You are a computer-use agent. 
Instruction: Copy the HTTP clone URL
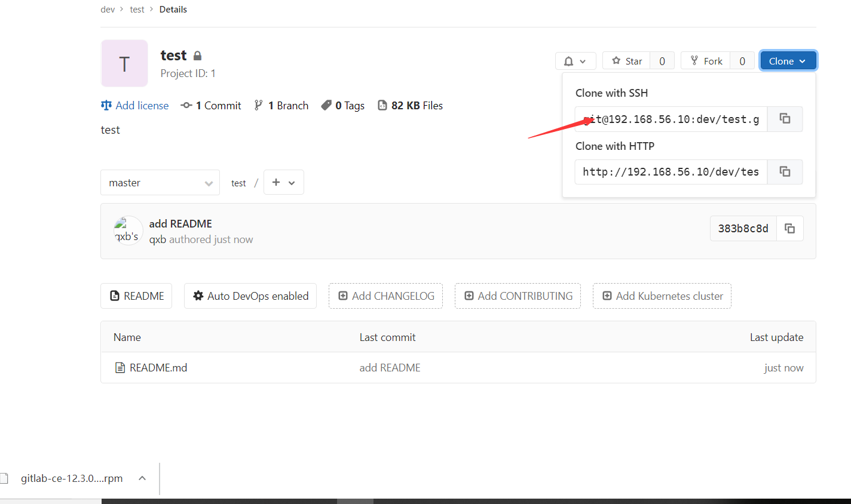[x=785, y=172]
